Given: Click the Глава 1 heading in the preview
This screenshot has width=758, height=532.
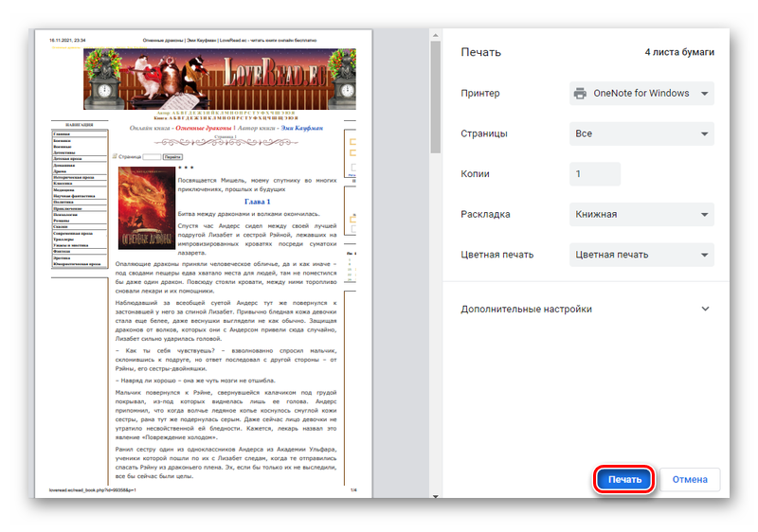Looking at the screenshot, I should [x=258, y=202].
